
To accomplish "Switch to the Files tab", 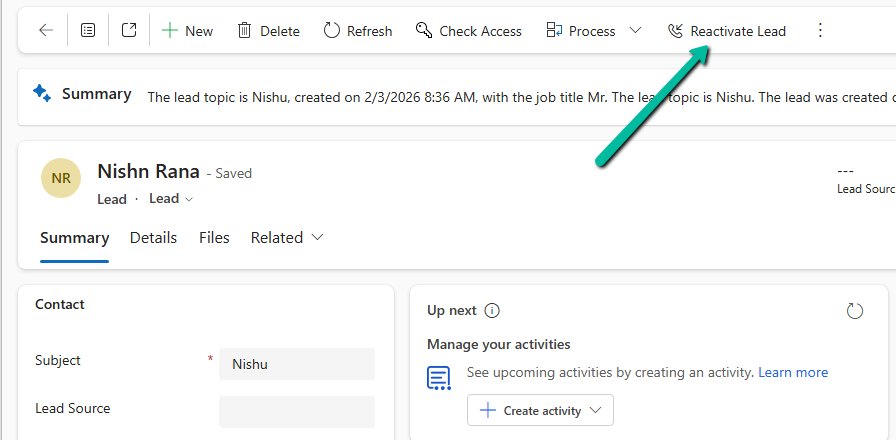I will point(214,238).
